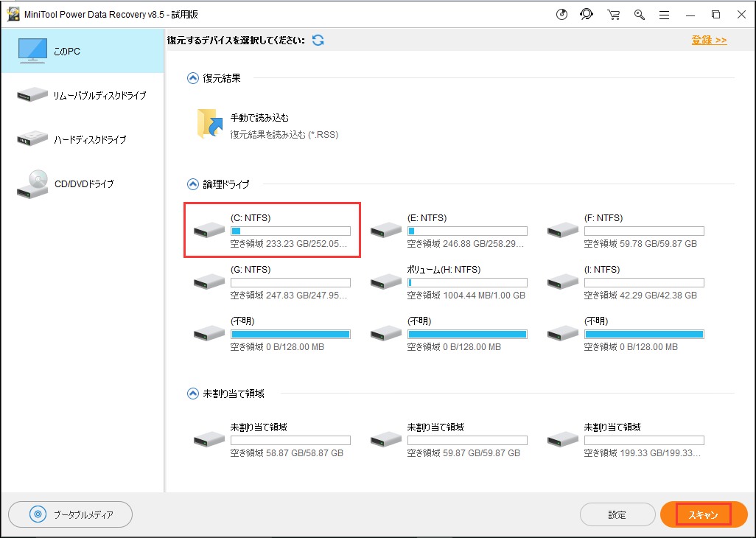Select the C: NTFS drive

272,231
